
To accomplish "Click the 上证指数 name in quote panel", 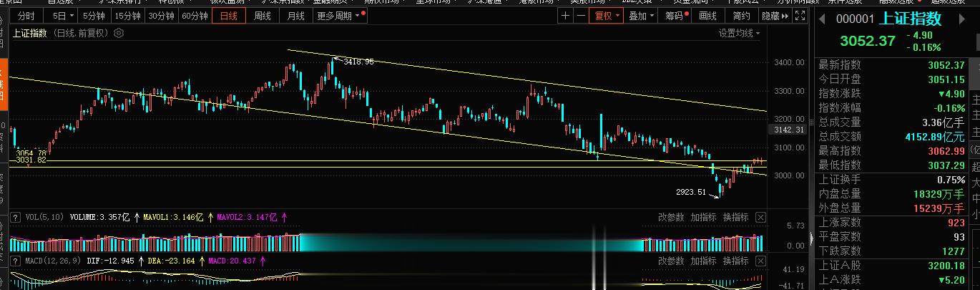I will click(910, 19).
